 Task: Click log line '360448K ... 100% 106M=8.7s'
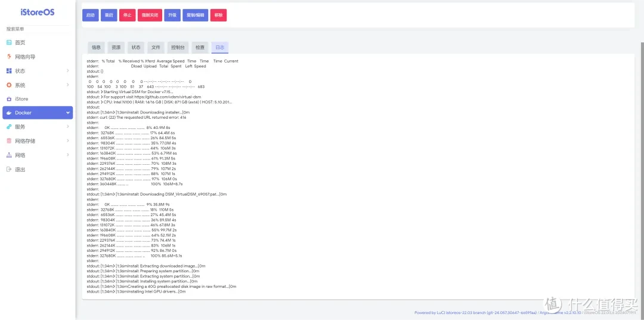(x=135, y=184)
